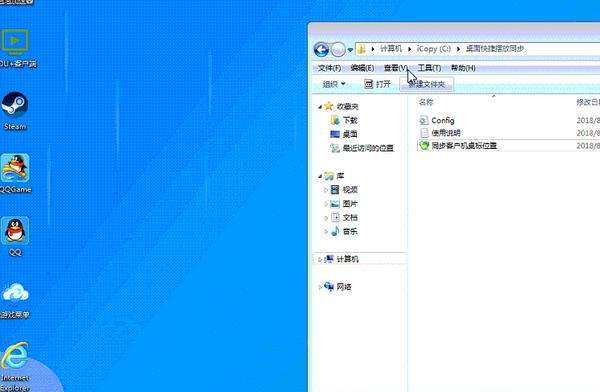Click the green sync application icon

coord(424,145)
